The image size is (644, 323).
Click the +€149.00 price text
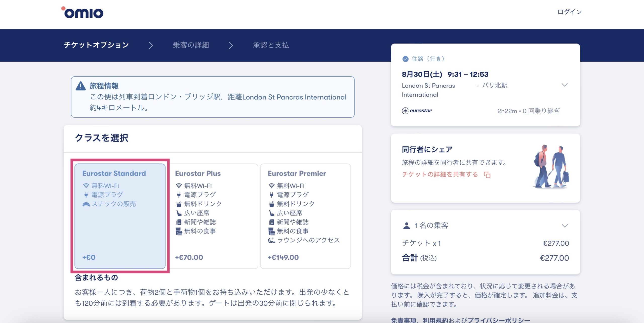coord(283,257)
